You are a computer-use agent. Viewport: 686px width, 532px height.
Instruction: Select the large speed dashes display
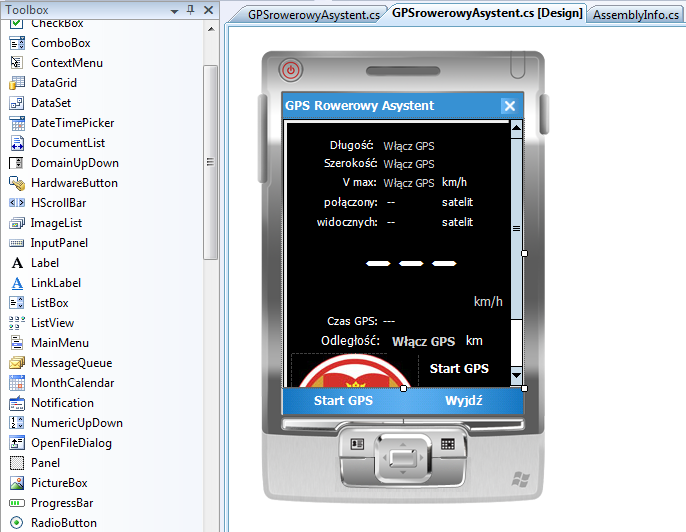pyautogui.click(x=411, y=263)
